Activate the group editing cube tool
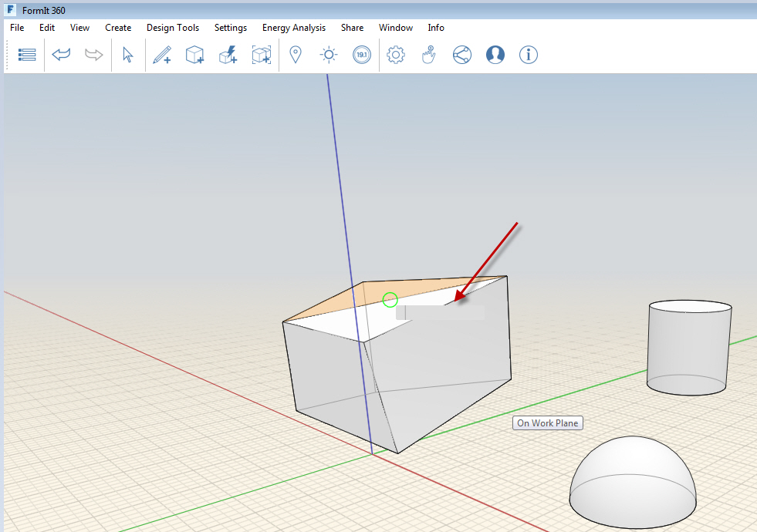Image resolution: width=757 pixels, height=532 pixels. [x=261, y=55]
